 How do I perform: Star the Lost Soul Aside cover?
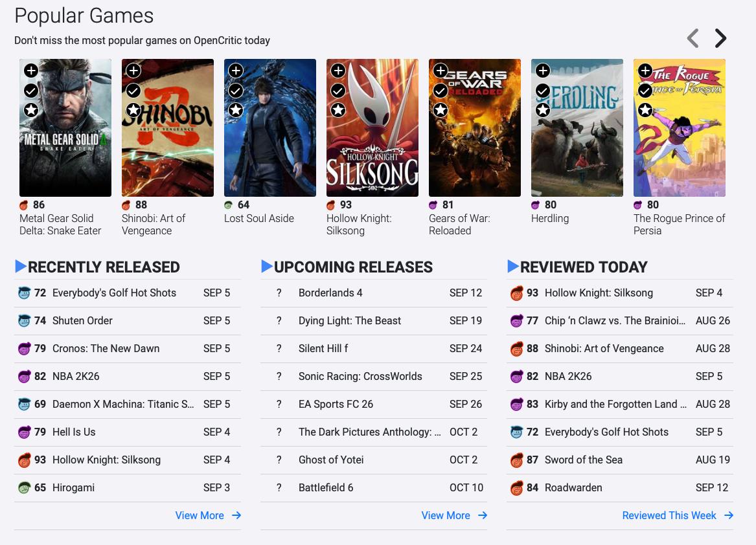pos(236,110)
